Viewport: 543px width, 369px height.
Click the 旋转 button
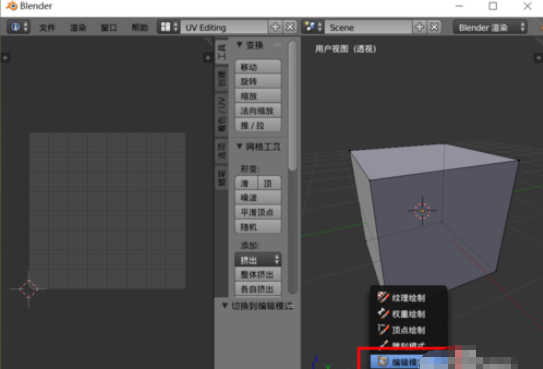pos(258,81)
